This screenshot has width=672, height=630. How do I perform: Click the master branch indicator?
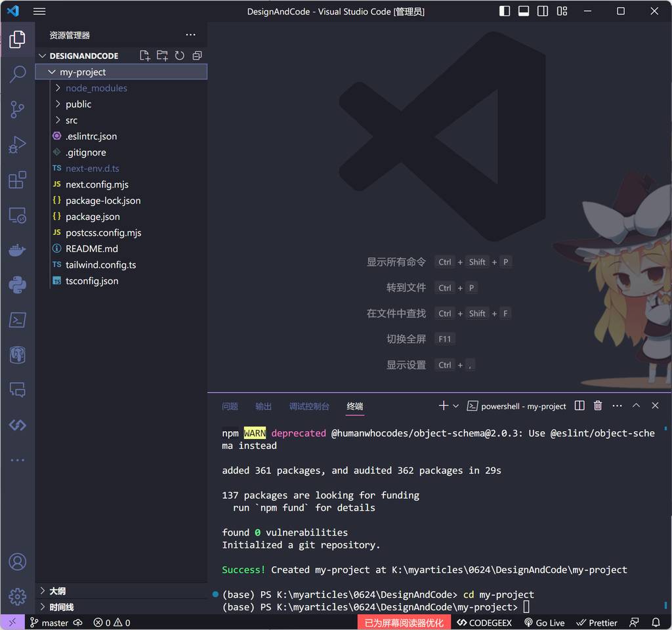49,623
